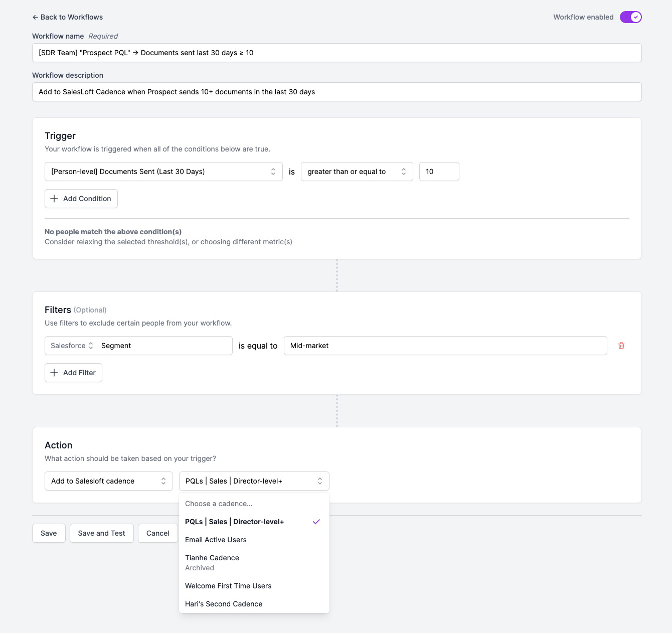The width and height of the screenshot is (672, 633).
Task: Click the back arrow beside Back to Workflows
Action: pyautogui.click(x=35, y=17)
